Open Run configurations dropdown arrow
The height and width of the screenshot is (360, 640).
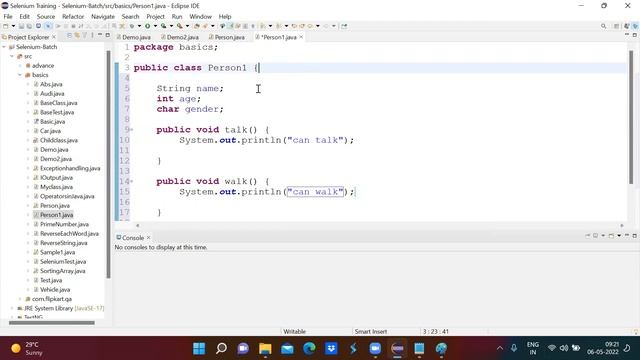coord(155,26)
